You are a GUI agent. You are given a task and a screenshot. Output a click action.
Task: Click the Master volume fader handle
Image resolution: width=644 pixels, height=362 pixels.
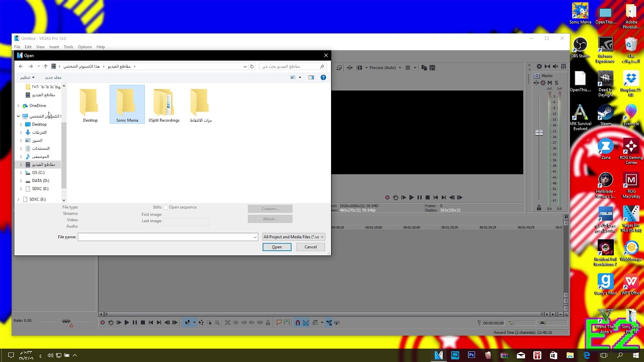pos(539,133)
